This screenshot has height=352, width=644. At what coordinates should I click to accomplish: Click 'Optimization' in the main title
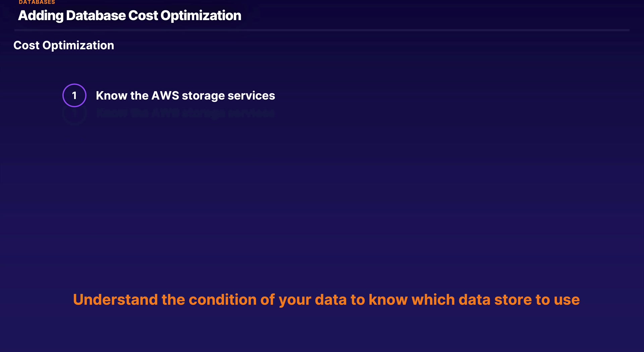tap(201, 16)
